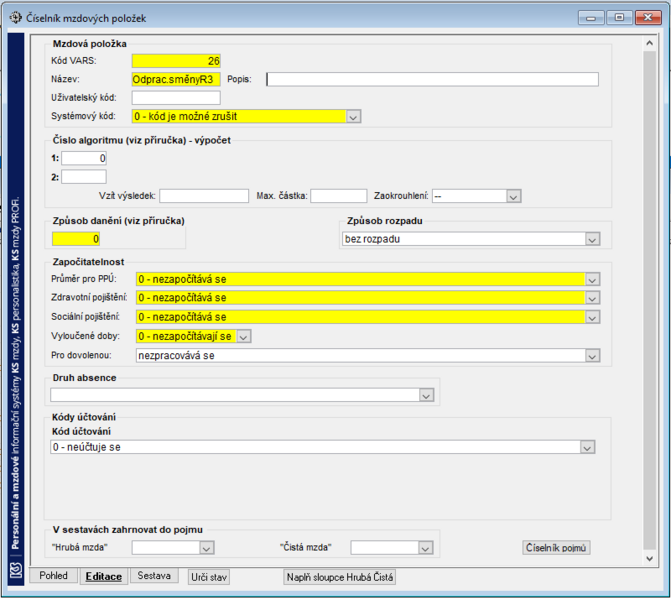Click the scrollbar down arrow
This screenshot has width=671, height=600.
(x=650, y=558)
